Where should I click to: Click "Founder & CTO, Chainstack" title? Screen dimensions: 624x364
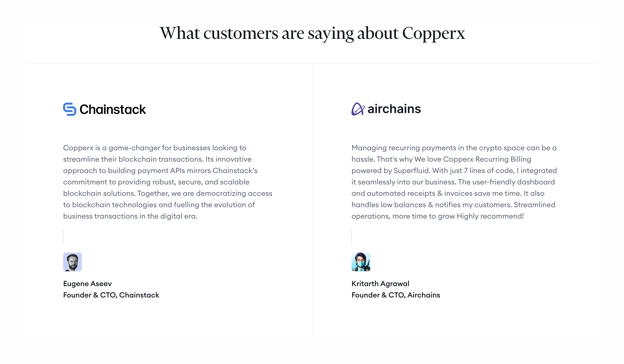coord(111,295)
